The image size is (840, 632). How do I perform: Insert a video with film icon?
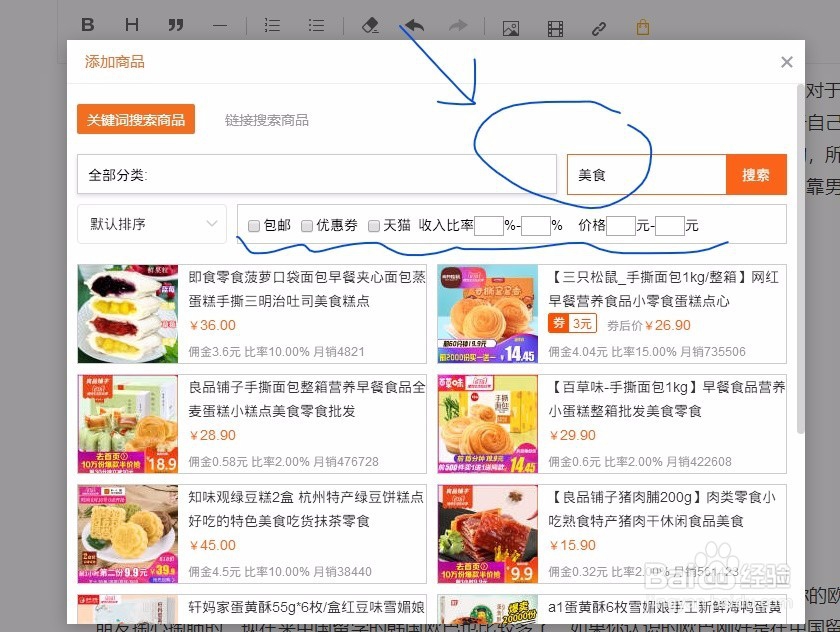555,28
